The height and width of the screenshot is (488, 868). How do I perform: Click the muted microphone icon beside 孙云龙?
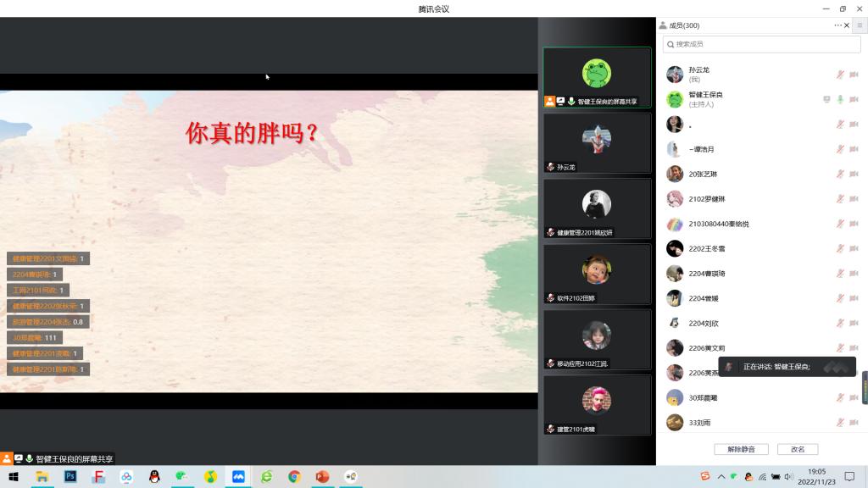(840, 75)
